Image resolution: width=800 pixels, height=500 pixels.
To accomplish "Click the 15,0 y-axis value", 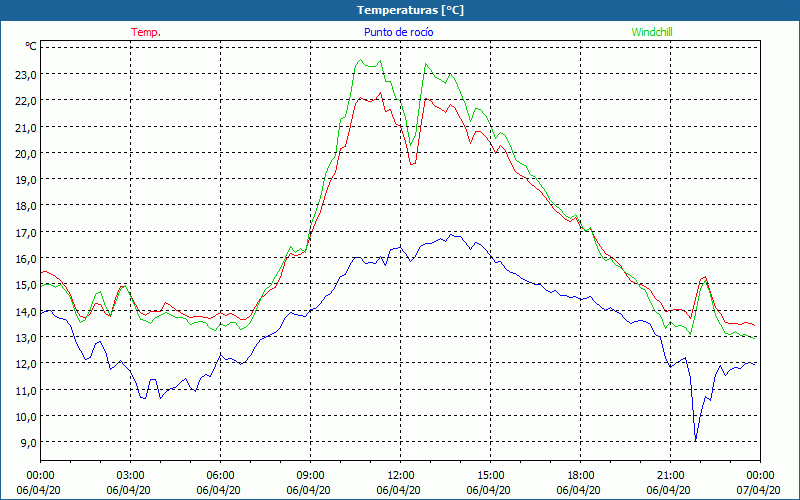I will click(26, 285).
